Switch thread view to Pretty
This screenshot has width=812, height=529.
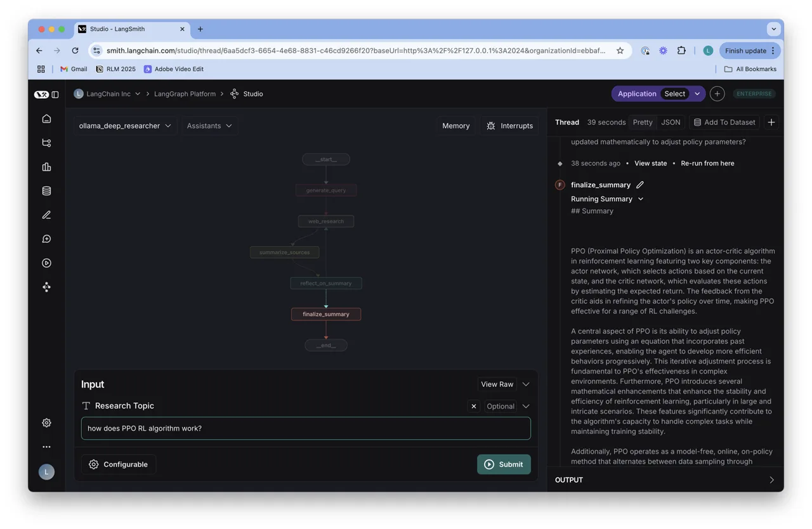pyautogui.click(x=643, y=122)
